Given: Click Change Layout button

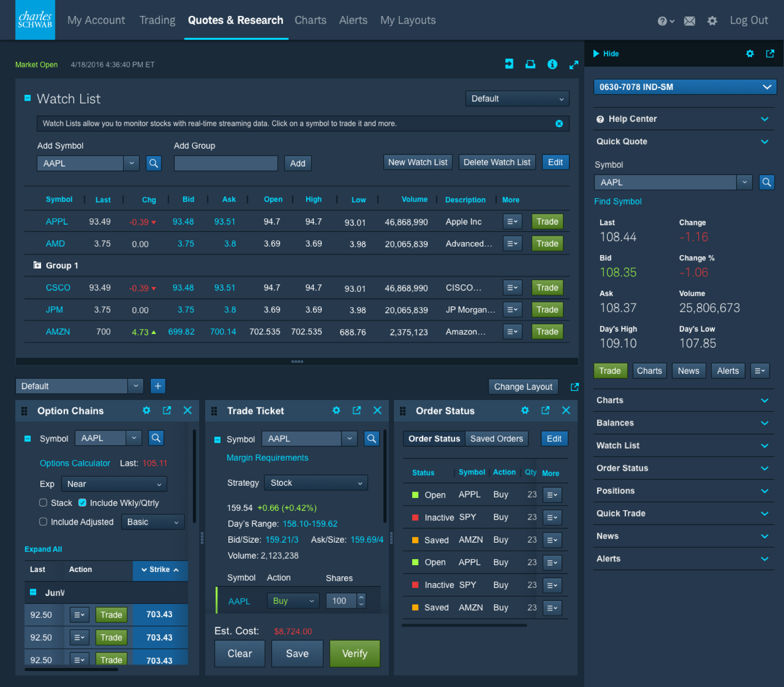Looking at the screenshot, I should pyautogui.click(x=523, y=387).
